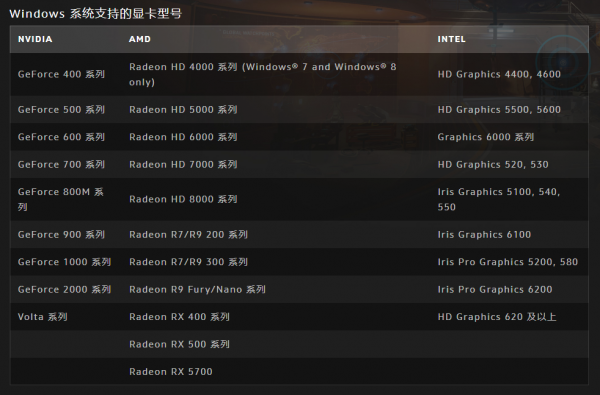Click the AMD column header

140,39
